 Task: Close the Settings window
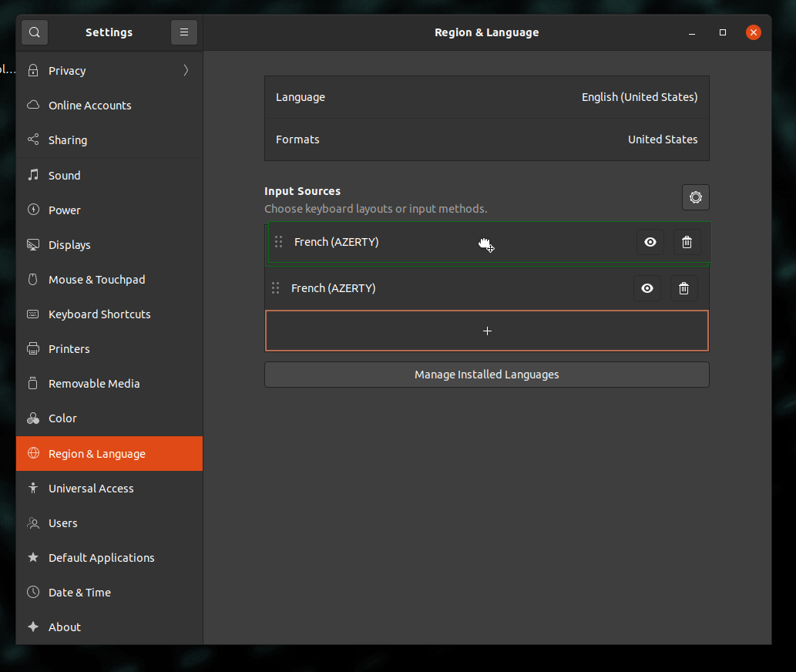[753, 32]
